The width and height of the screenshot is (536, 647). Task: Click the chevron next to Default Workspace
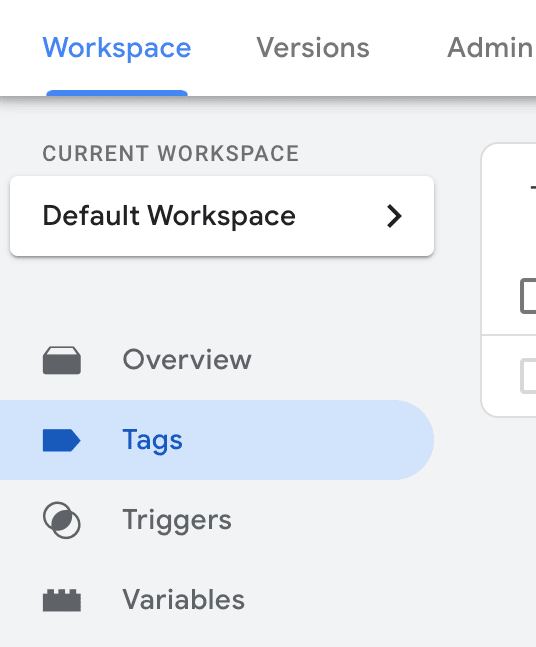click(394, 216)
